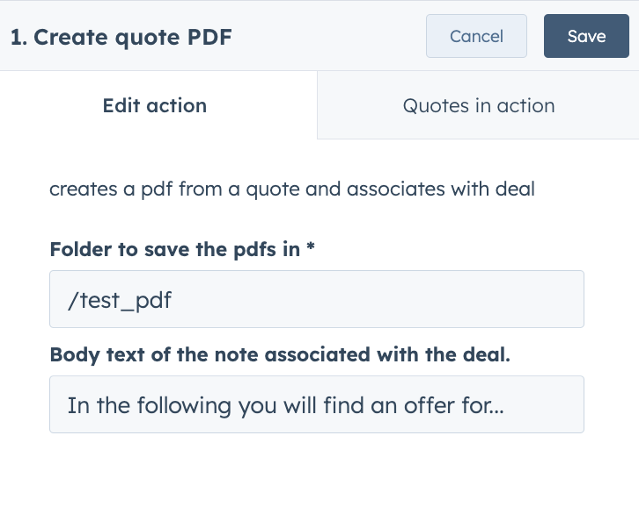Select the Edit action tab
Viewport: 640px width, 508px height.
(155, 105)
